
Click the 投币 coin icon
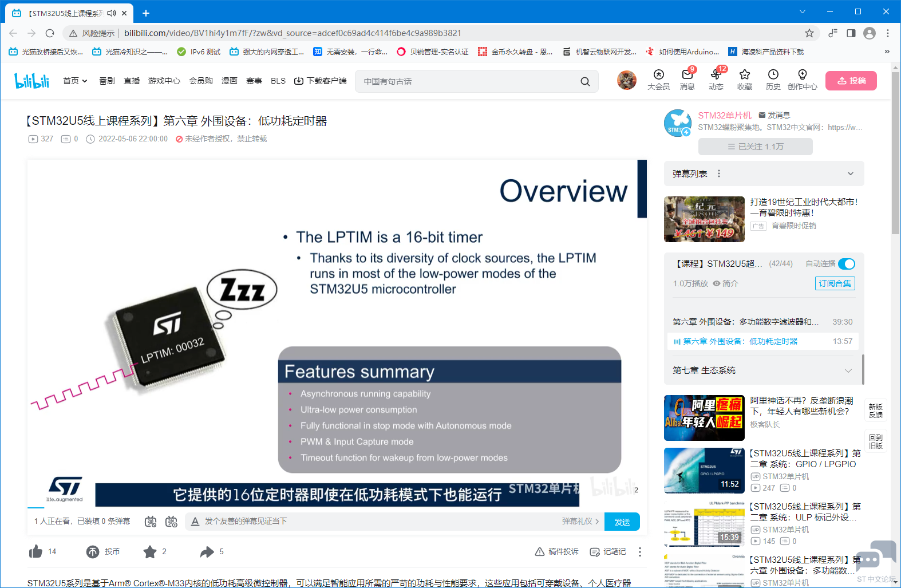93,551
